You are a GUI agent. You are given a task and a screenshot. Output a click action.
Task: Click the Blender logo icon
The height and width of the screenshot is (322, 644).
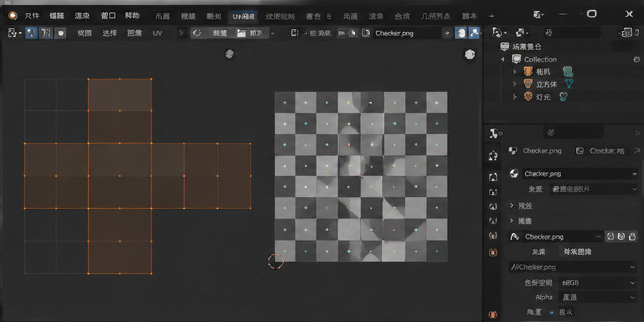[x=13, y=16]
